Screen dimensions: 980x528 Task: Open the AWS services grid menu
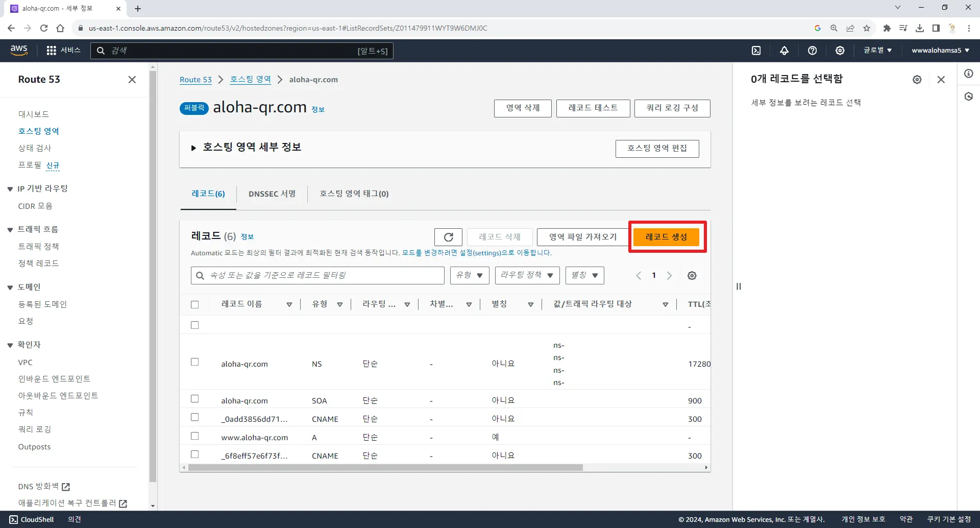[51, 51]
